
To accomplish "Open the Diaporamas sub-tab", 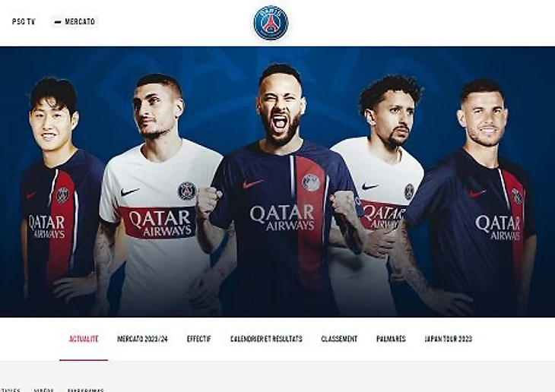I will 86,390.
